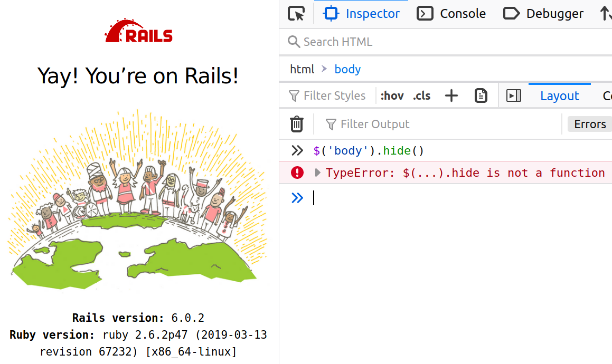Toggle the Errors filter button

coord(590,124)
